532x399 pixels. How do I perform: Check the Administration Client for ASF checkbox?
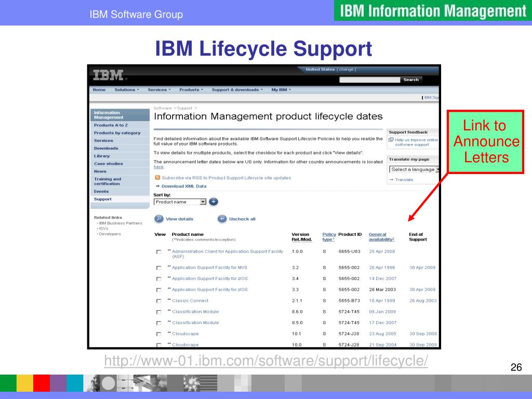158,252
